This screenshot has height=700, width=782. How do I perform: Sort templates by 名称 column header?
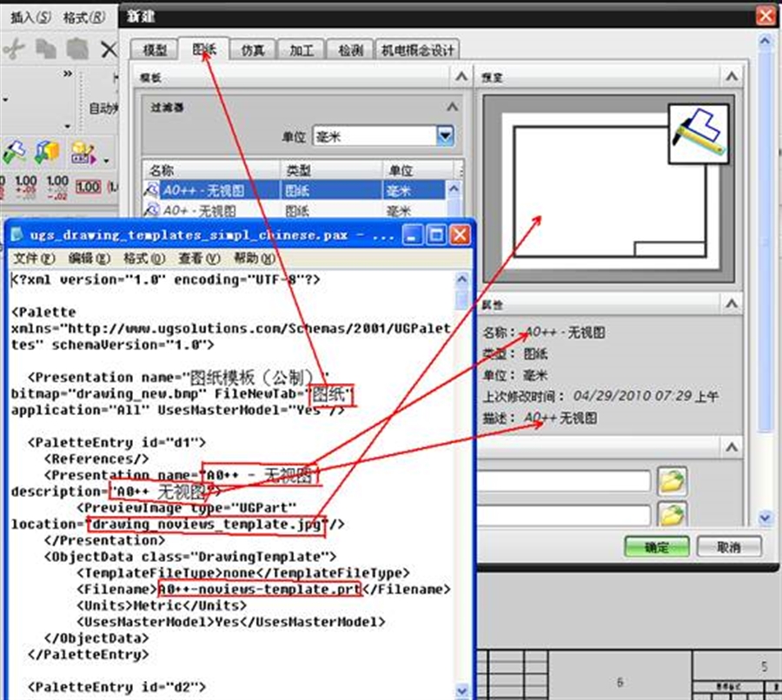(211, 170)
